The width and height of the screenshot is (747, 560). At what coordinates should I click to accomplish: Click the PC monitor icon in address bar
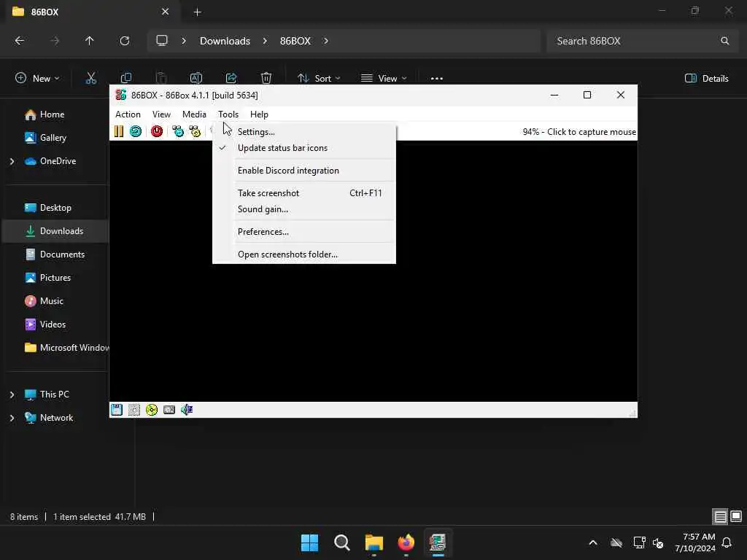click(162, 41)
